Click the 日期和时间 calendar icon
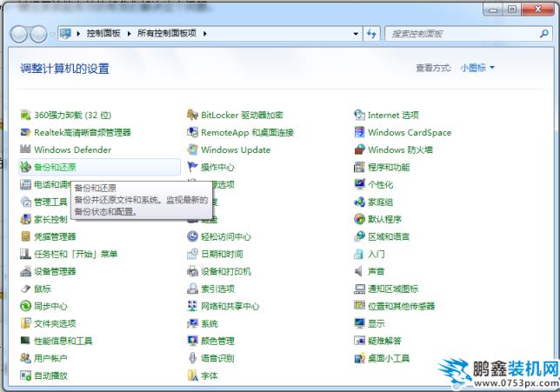Screen dimensions: 560x392 (x=192, y=254)
